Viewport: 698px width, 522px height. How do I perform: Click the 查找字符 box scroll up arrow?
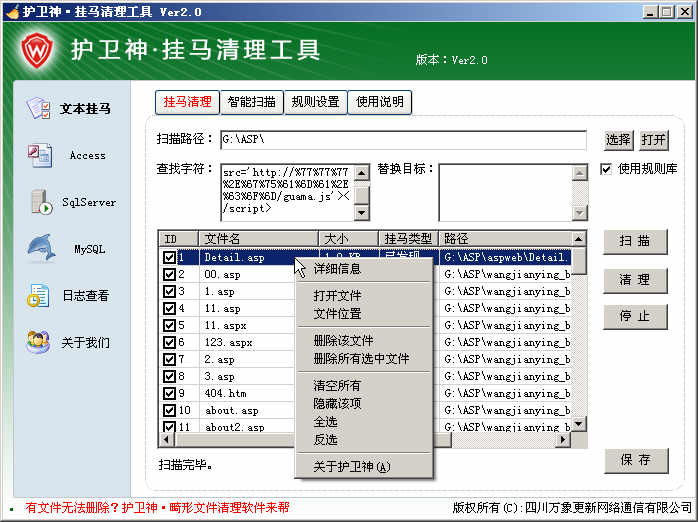tap(362, 173)
